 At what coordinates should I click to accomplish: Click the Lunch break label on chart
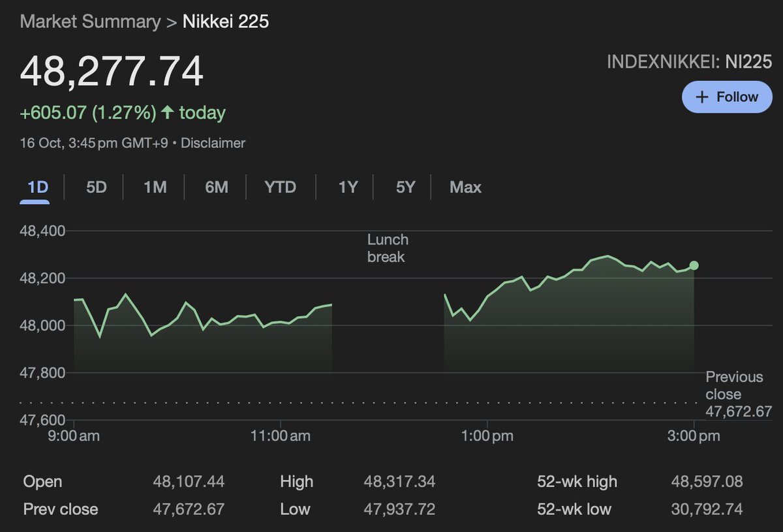coord(388,248)
